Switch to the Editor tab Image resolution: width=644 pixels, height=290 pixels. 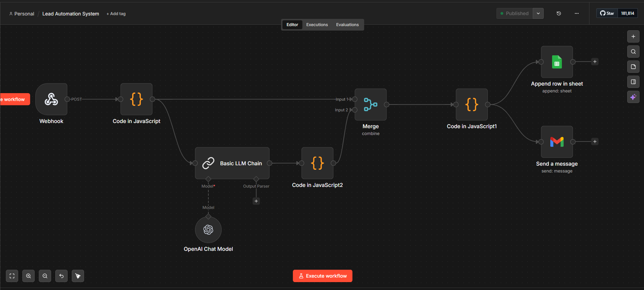click(292, 25)
